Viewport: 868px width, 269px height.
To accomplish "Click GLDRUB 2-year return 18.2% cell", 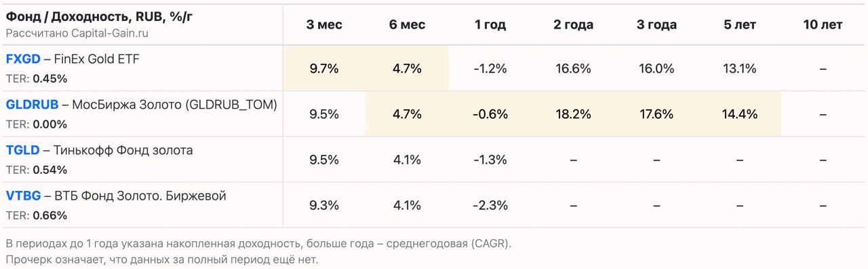I will click(x=573, y=114).
